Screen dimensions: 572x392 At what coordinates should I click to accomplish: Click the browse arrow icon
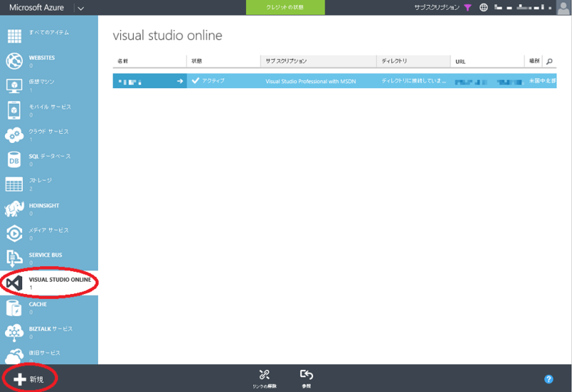(x=307, y=375)
